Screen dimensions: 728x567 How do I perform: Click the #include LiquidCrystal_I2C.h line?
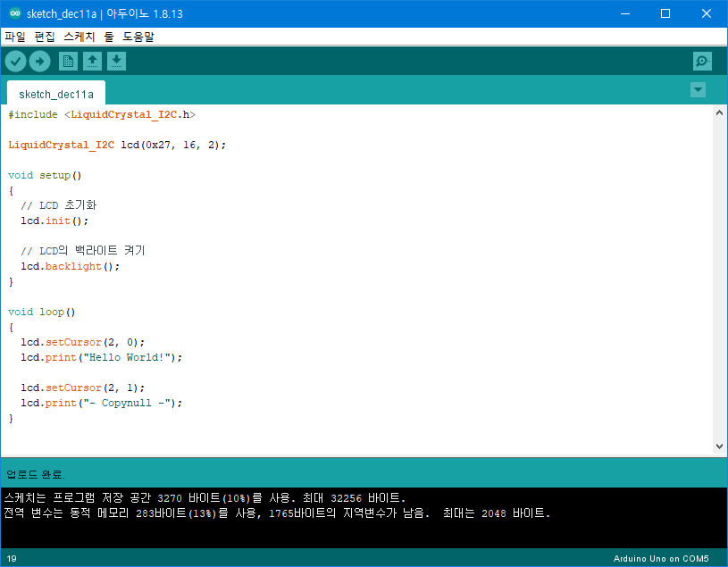(102, 114)
